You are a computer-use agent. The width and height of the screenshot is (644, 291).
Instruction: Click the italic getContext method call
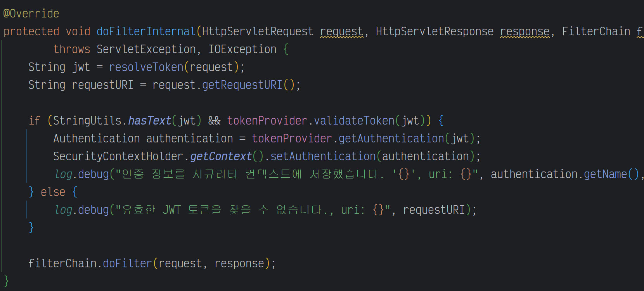click(x=221, y=156)
